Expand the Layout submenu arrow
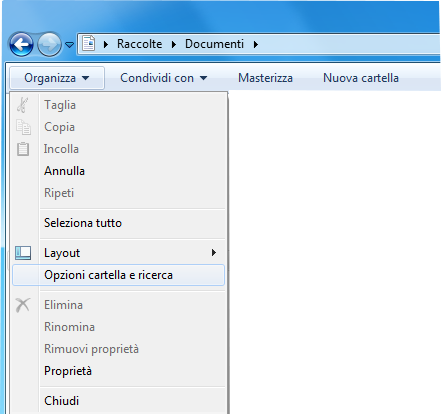The image size is (441, 414). 214,253
